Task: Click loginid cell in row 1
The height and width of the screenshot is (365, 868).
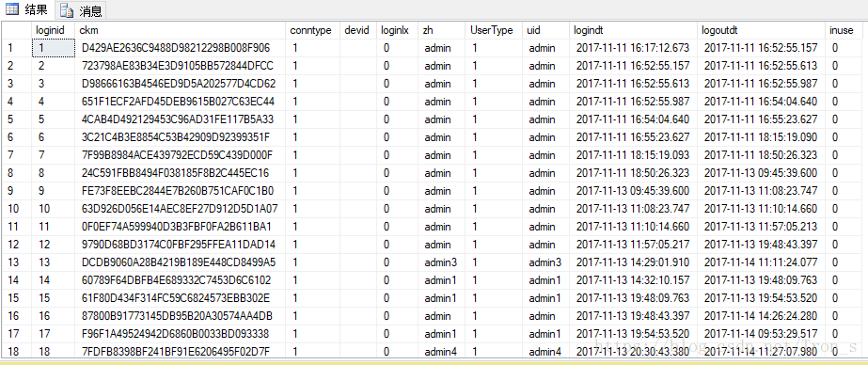Action: [x=54, y=48]
